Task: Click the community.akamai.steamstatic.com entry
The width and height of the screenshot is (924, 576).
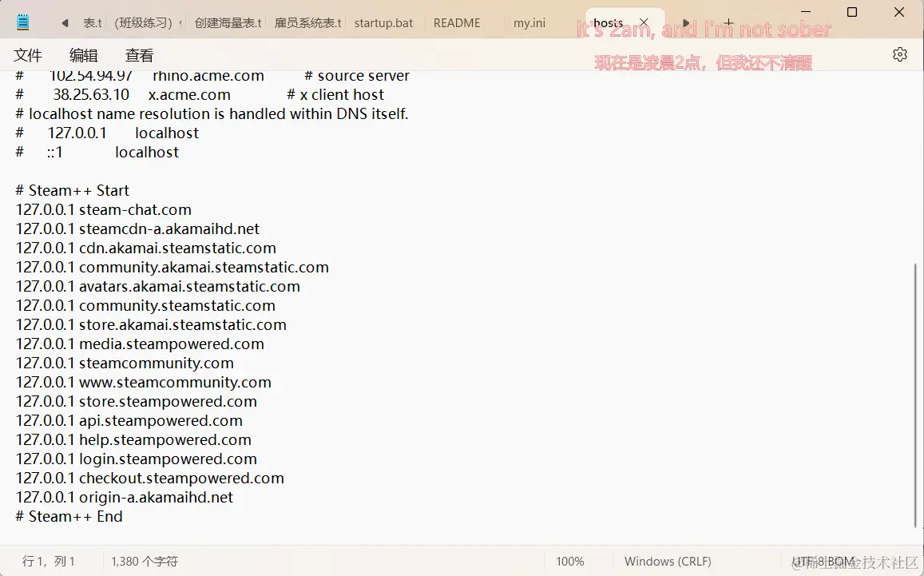Action: tap(172, 267)
